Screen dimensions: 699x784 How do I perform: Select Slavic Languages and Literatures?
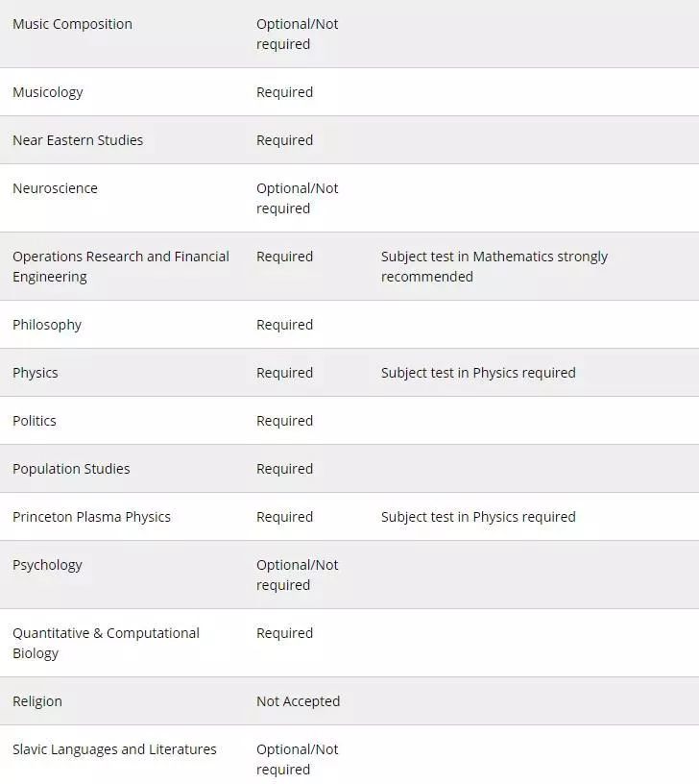(x=114, y=749)
